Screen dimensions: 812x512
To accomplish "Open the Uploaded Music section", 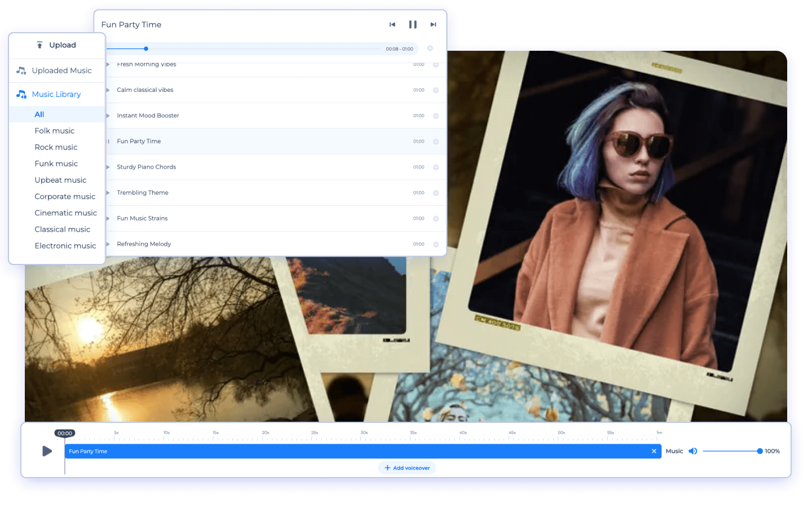I will [x=56, y=70].
